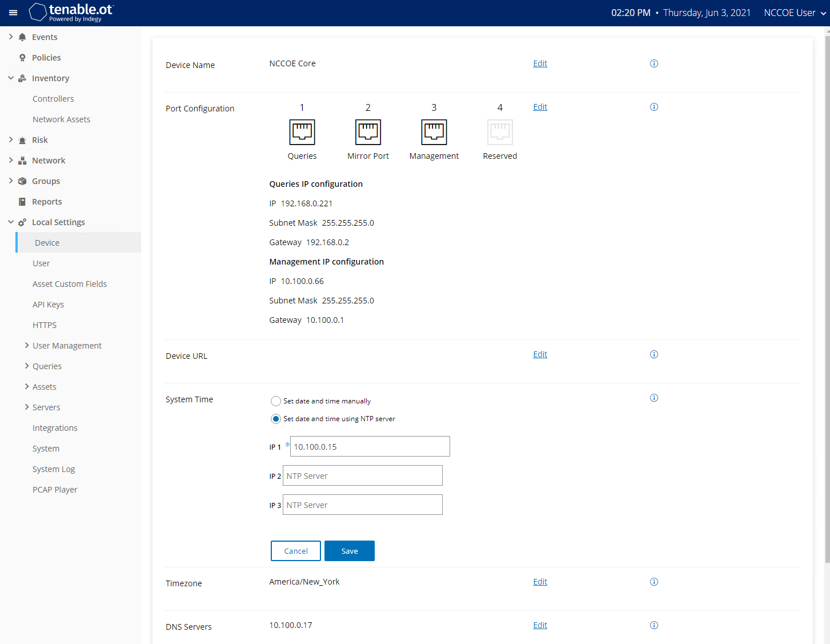Edit the Timezone
Image resolution: width=830 pixels, height=644 pixels.
point(540,582)
